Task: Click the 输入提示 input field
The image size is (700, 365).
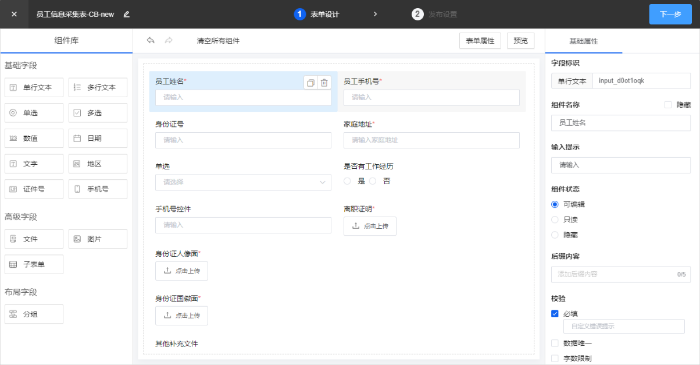Action: (621, 165)
